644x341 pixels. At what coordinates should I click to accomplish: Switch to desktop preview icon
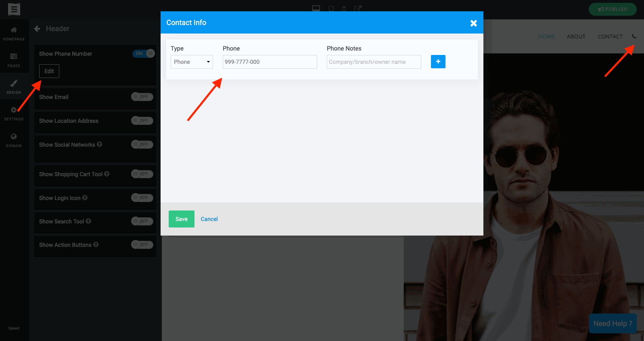[x=316, y=8]
